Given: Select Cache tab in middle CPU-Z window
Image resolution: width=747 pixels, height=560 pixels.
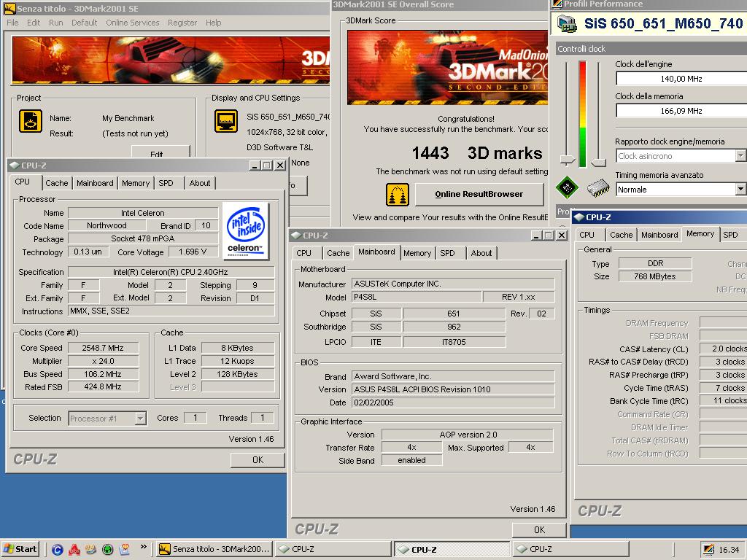Looking at the screenshot, I should coord(338,253).
